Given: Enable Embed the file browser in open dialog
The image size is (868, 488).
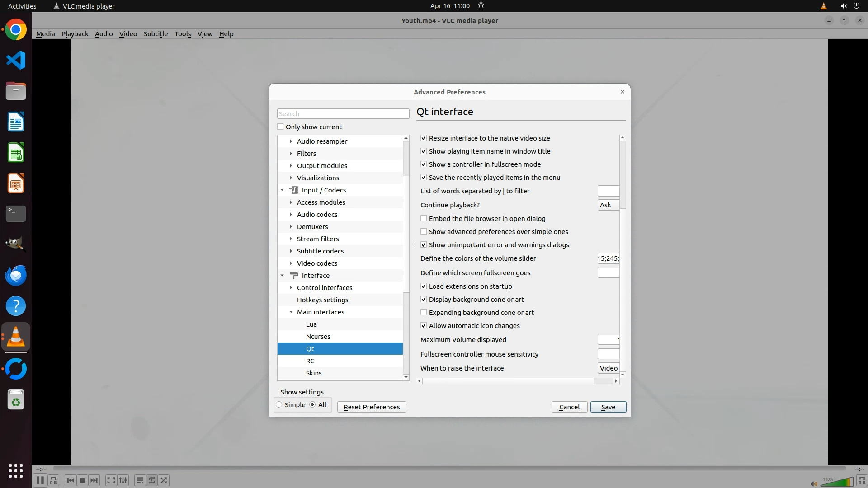Looking at the screenshot, I should coord(424,219).
